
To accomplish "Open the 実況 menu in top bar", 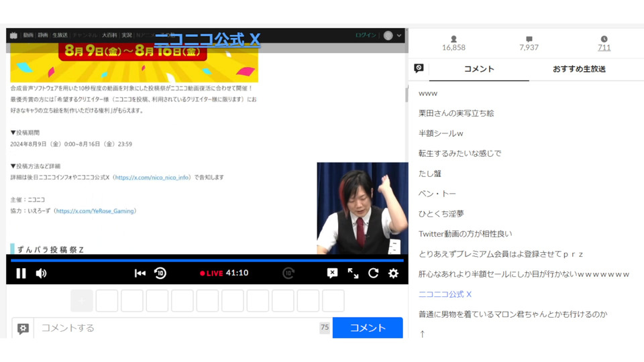I will [x=127, y=36].
